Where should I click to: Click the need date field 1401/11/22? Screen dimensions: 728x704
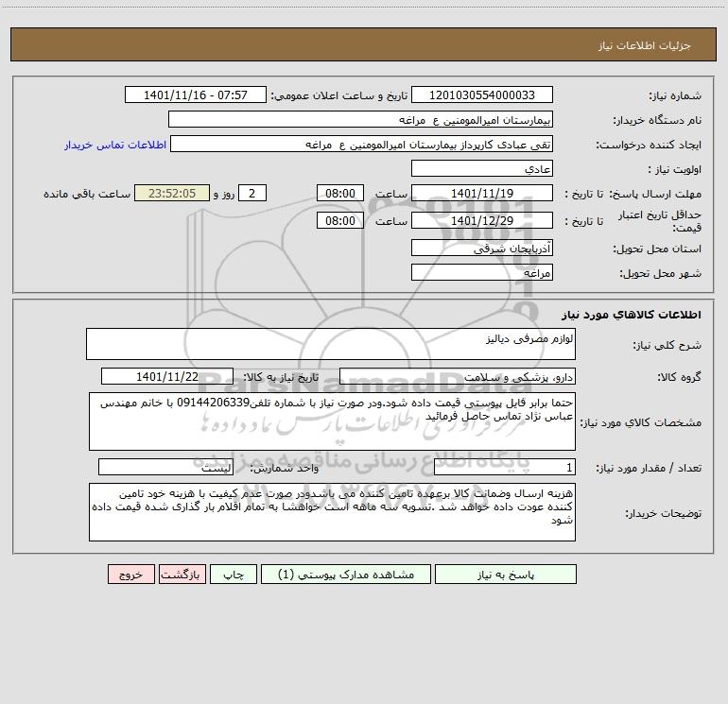click(x=167, y=376)
